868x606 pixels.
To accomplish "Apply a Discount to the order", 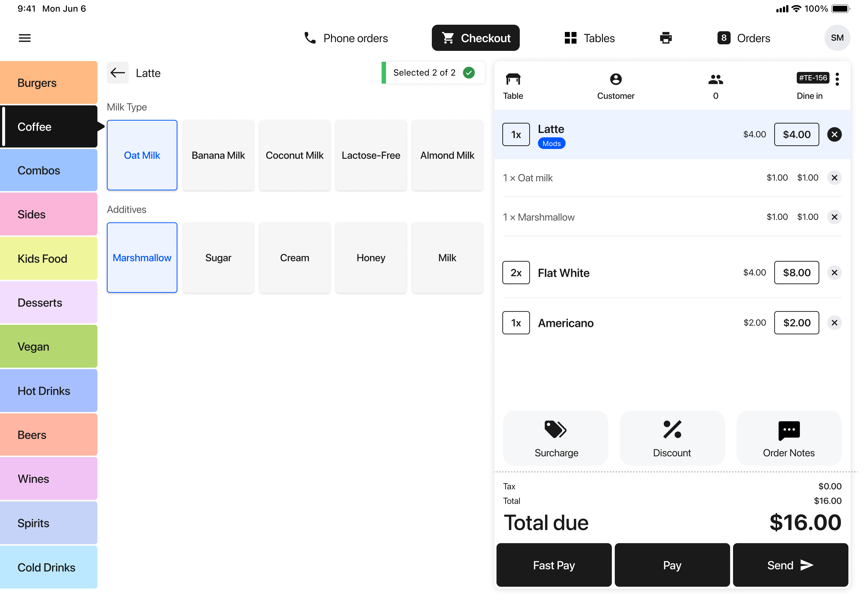I will [x=672, y=438].
